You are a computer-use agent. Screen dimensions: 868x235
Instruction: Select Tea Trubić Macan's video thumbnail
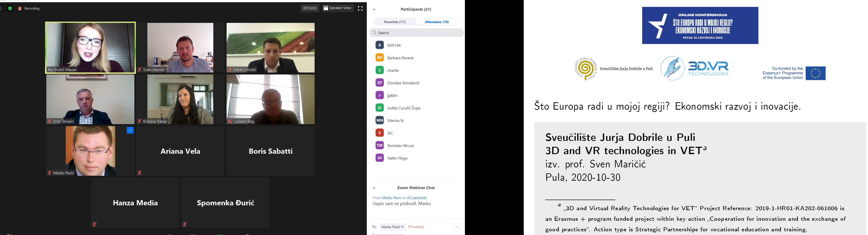coord(90,47)
